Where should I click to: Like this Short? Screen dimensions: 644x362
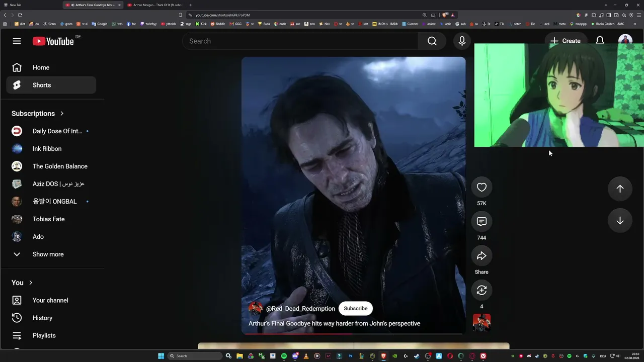(481, 187)
